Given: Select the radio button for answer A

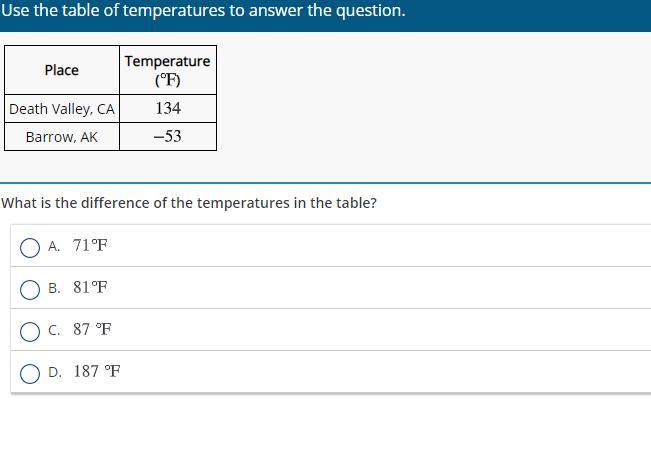Looking at the screenshot, I should (x=30, y=247).
